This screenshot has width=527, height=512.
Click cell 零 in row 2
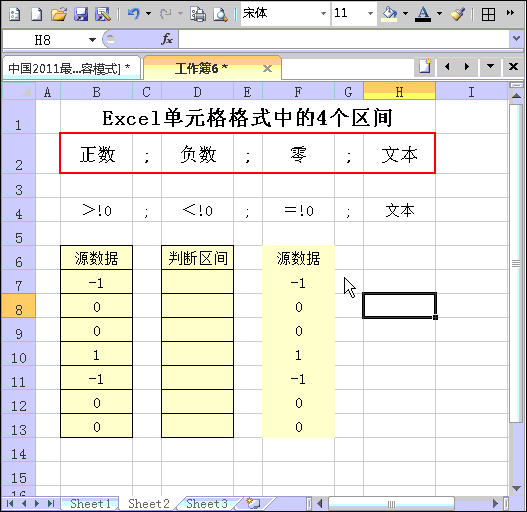click(x=298, y=154)
